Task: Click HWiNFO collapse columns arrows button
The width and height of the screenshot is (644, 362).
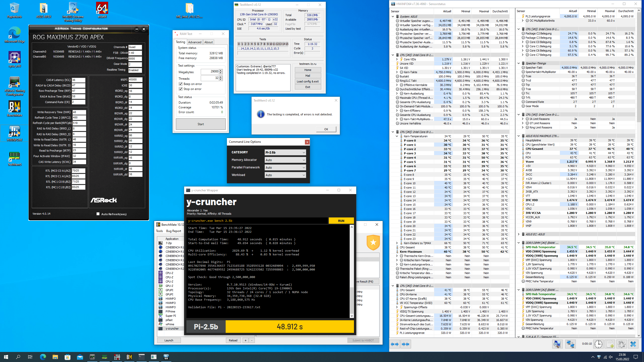Action: pos(406,344)
